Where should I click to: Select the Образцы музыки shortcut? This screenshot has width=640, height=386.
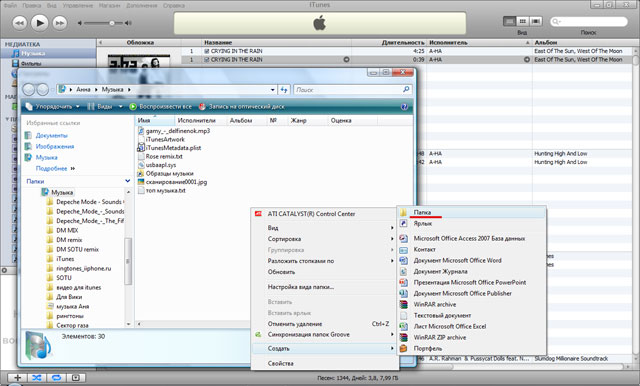tap(169, 173)
